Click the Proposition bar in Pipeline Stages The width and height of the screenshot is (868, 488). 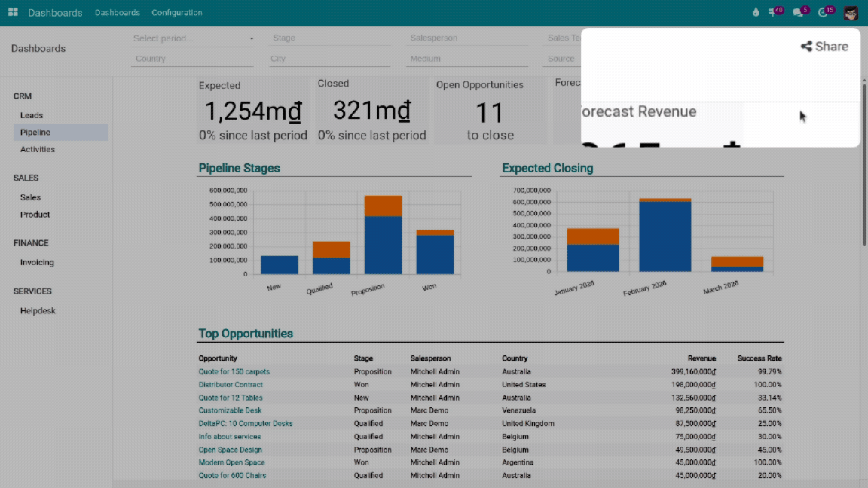383,241
